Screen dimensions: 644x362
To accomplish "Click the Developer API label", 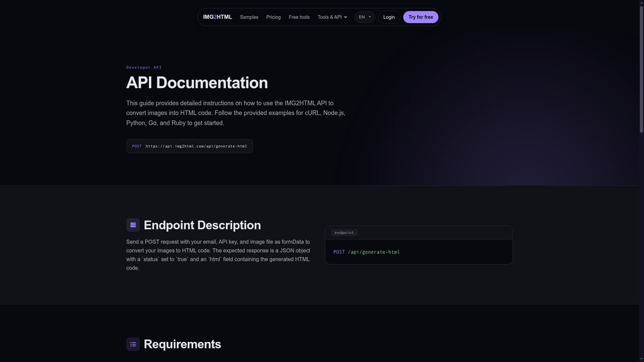I will [144, 67].
